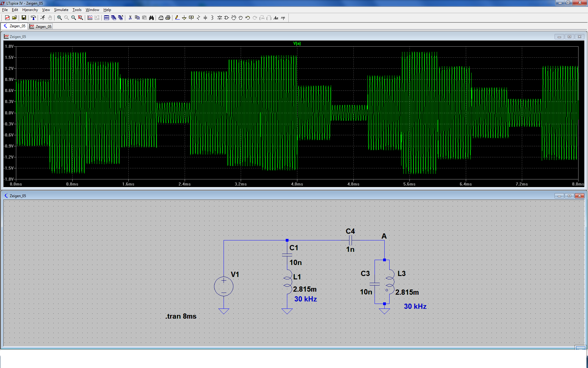The image size is (588, 368).
Task: Click the Print printer icon
Action: click(x=168, y=18)
